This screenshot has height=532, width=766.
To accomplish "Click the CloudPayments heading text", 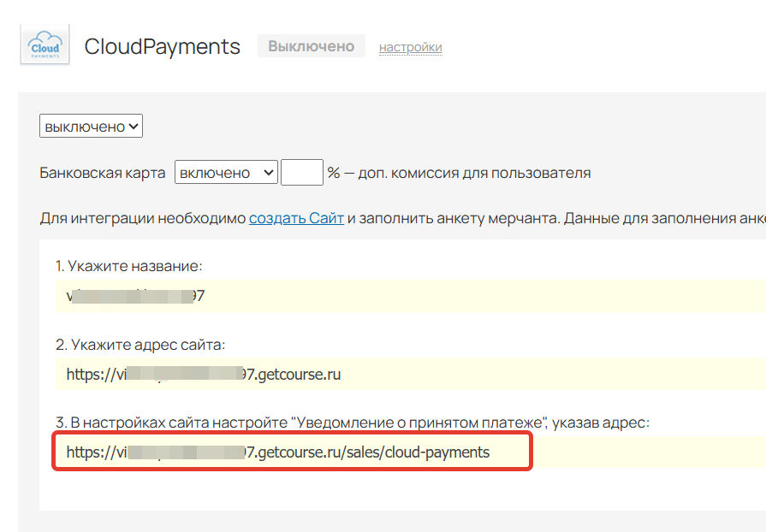I will pyautogui.click(x=163, y=47).
